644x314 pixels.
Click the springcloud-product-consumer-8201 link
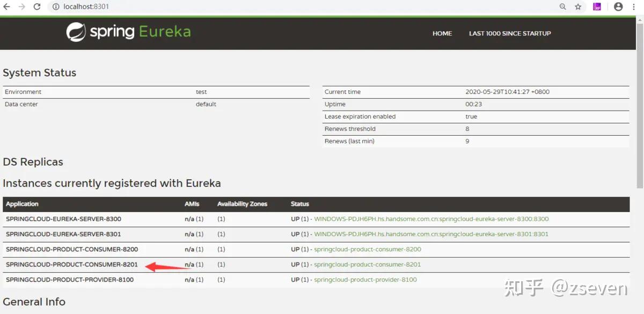coord(367,264)
